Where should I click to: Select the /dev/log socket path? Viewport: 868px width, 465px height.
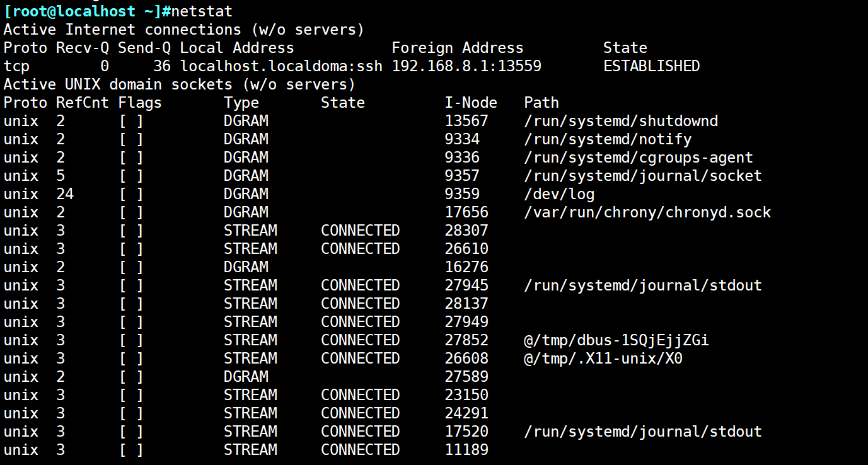(x=559, y=194)
